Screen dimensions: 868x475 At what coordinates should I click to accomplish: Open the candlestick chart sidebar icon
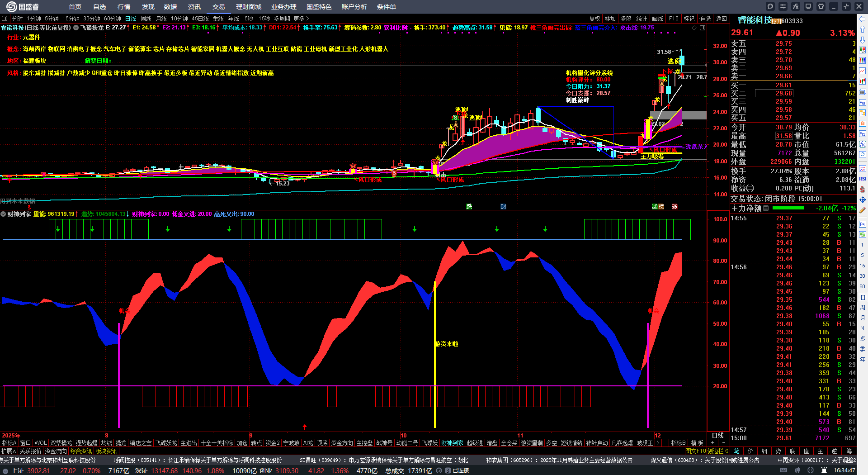click(863, 81)
